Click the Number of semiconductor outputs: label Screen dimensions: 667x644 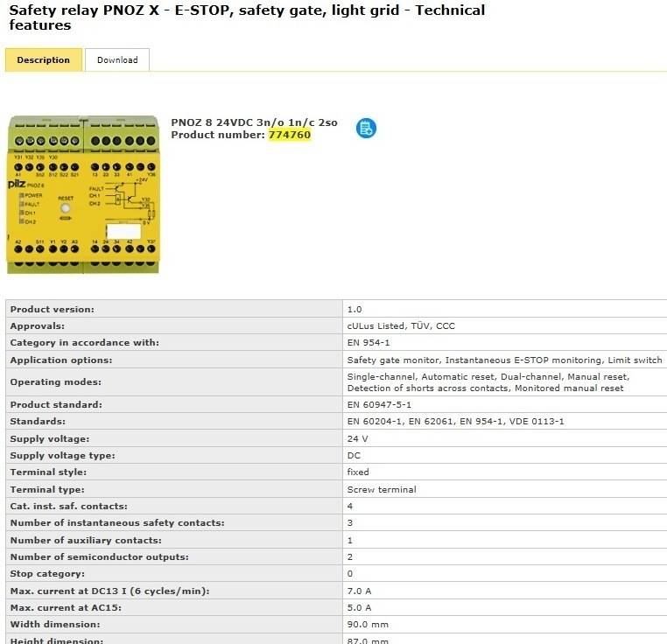point(100,556)
